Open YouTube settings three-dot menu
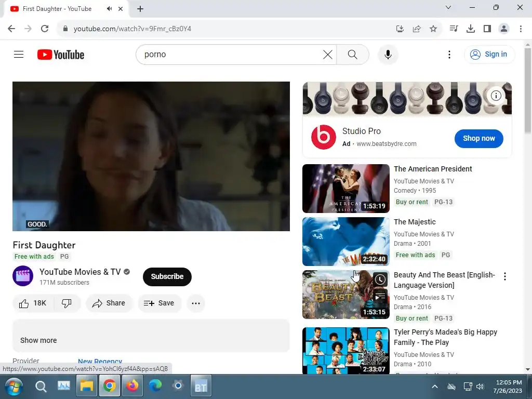This screenshot has height=399, width=532. click(449, 54)
